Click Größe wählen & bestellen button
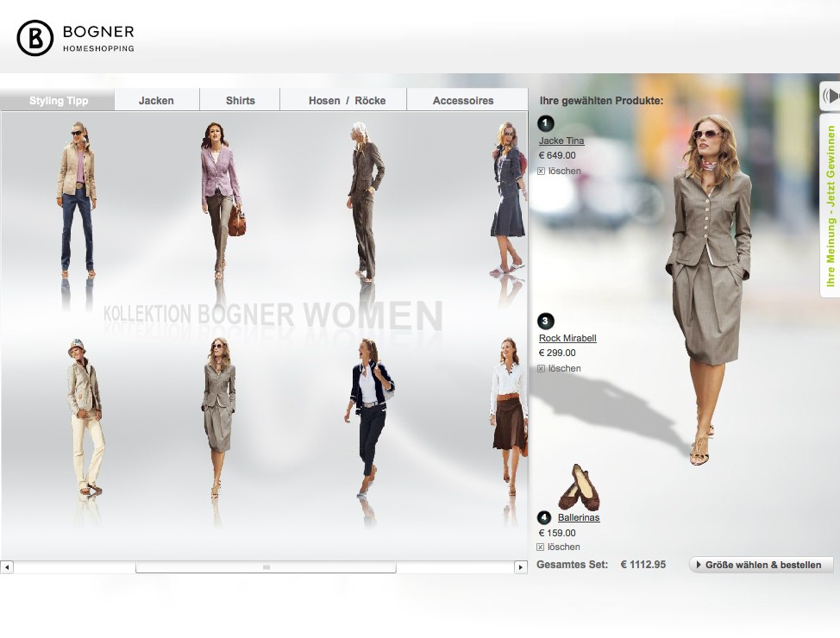The image size is (840, 638). pos(762,565)
